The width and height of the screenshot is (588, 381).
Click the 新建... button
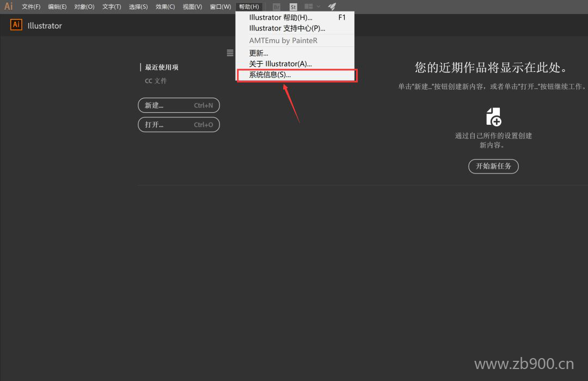(x=179, y=105)
